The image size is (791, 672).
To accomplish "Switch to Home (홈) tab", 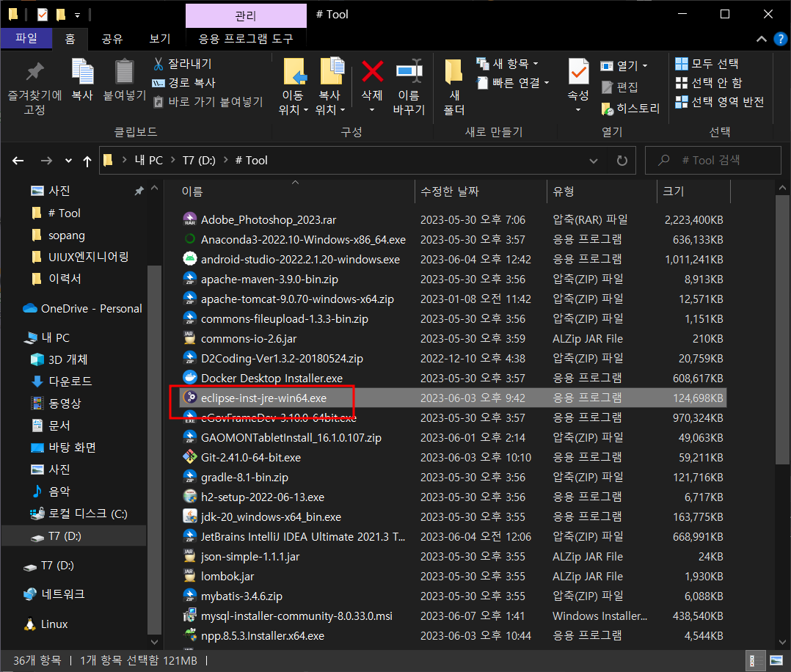I will click(70, 39).
